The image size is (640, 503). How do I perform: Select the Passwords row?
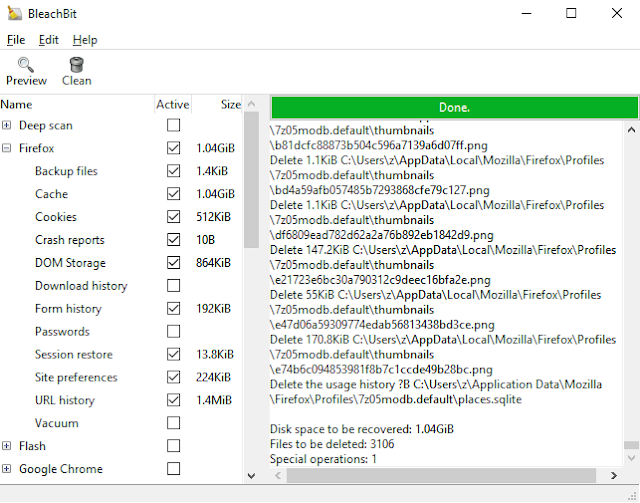click(x=121, y=331)
